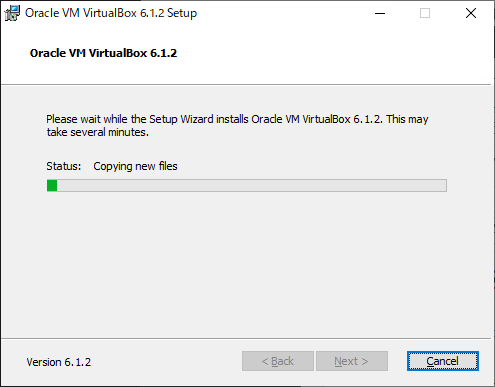This screenshot has height=387, width=495.
Task: Click the bold heading 'Oracle VM VirtualBox 6.1.2'
Action: click(103, 53)
